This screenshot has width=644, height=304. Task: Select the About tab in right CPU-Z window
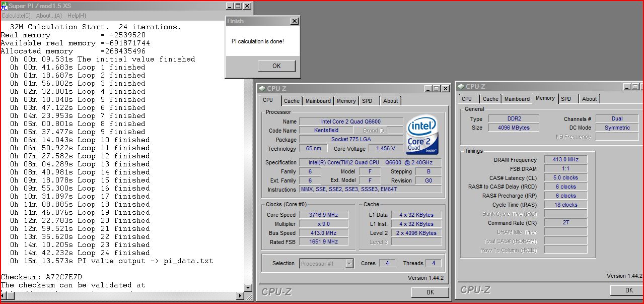590,99
